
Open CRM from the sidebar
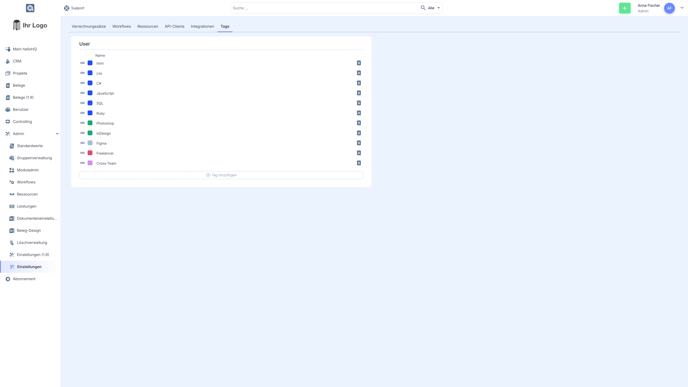pos(17,61)
